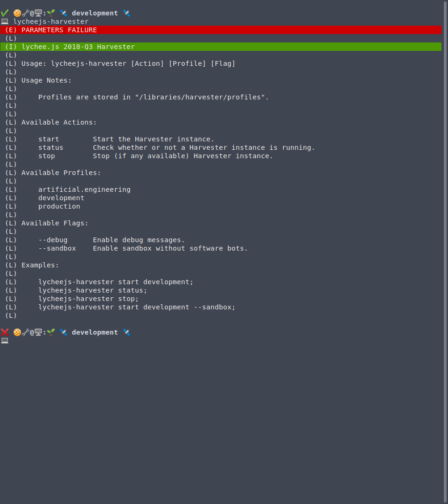The width and height of the screenshot is (448, 504).
Task: Click the desktop computer emoji in first prompt
Action: 38,13
